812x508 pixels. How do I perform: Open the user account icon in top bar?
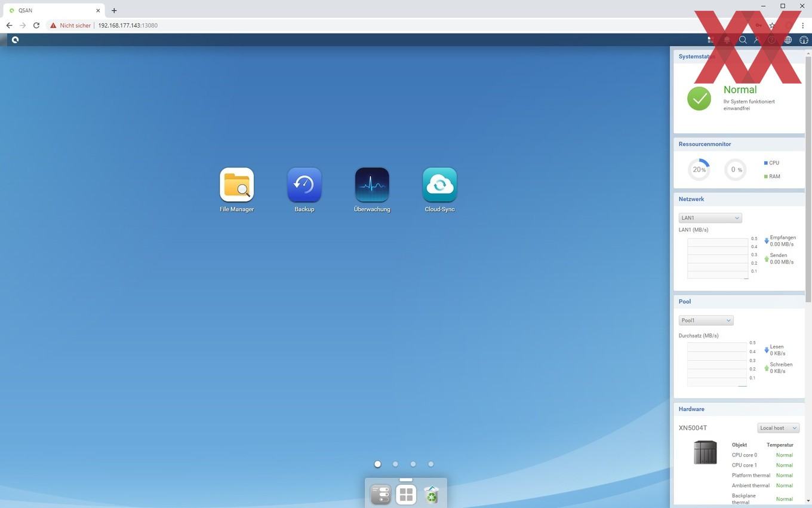point(757,39)
